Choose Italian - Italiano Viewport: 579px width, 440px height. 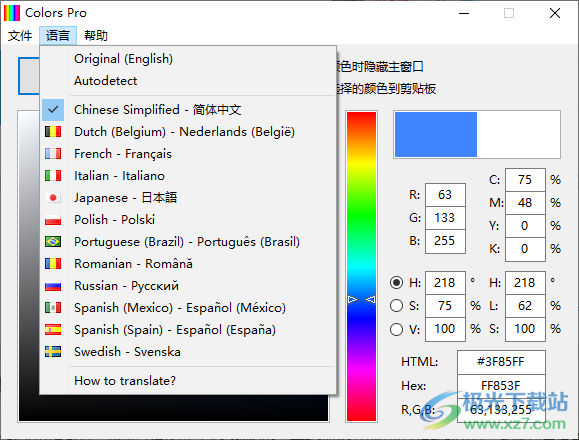click(188, 176)
